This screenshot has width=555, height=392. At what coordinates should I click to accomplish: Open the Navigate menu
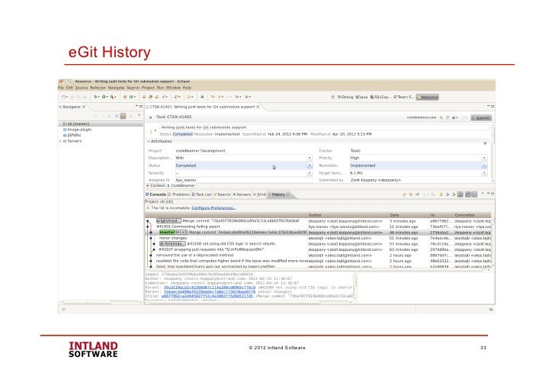click(116, 88)
